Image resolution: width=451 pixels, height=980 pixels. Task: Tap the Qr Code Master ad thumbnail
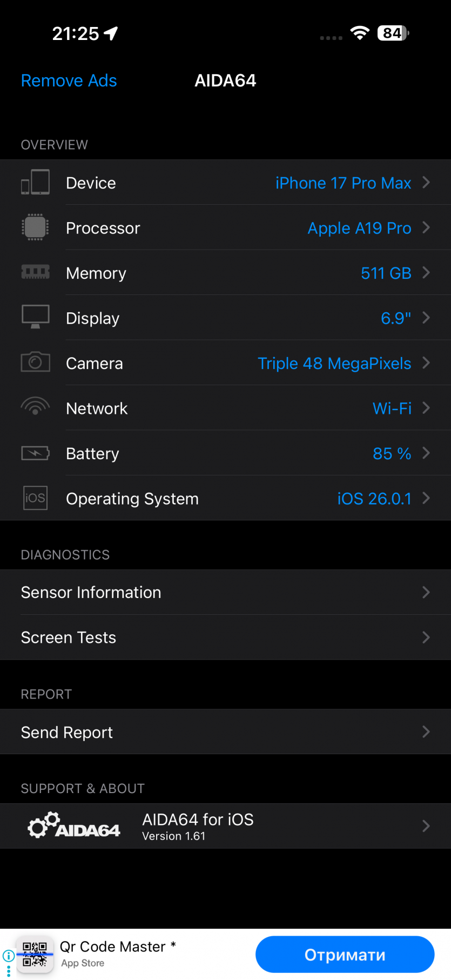(x=35, y=955)
